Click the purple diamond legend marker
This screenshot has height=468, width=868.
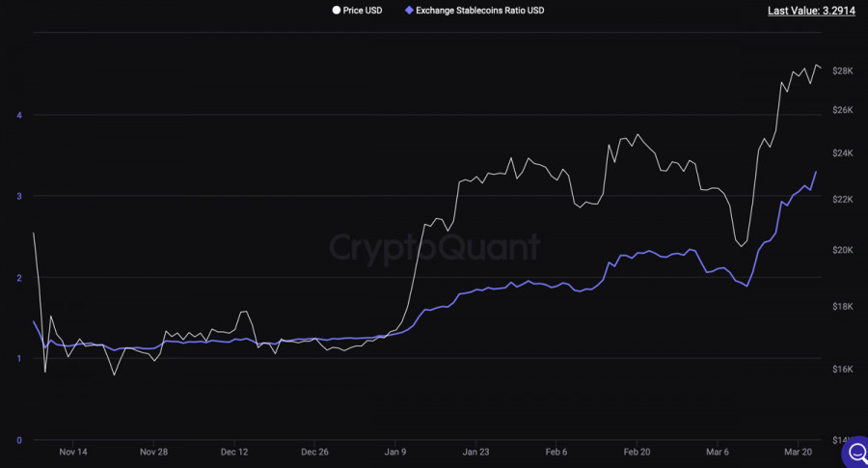coord(409,11)
